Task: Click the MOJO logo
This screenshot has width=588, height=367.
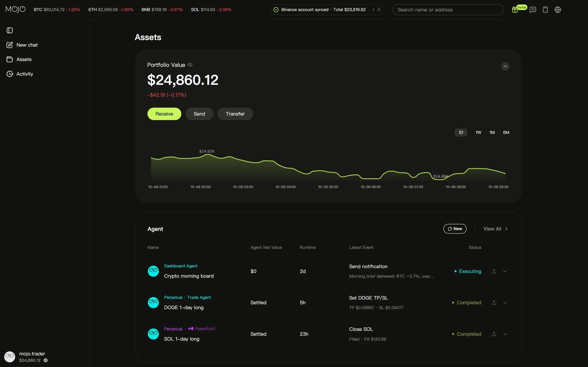Action: (x=15, y=9)
